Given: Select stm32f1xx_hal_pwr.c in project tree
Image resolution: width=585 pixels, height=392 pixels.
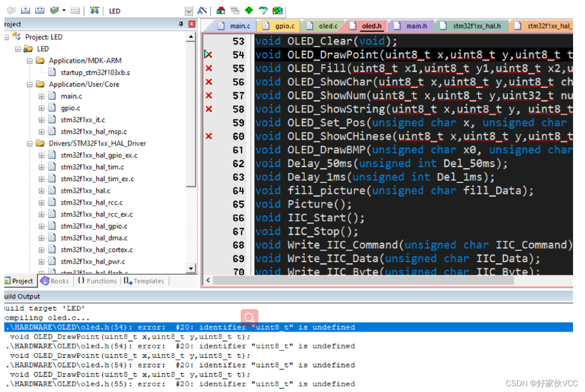Looking at the screenshot, I should (93, 262).
